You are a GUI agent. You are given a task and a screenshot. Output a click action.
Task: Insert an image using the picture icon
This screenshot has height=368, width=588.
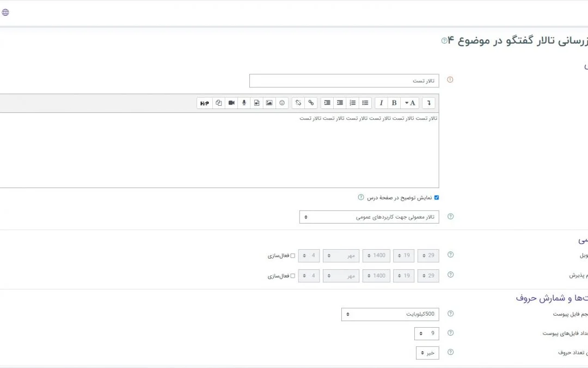[269, 102]
